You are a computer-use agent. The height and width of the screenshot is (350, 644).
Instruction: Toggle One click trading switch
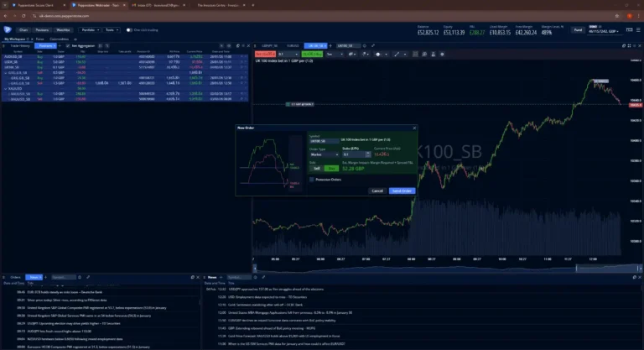tap(129, 30)
